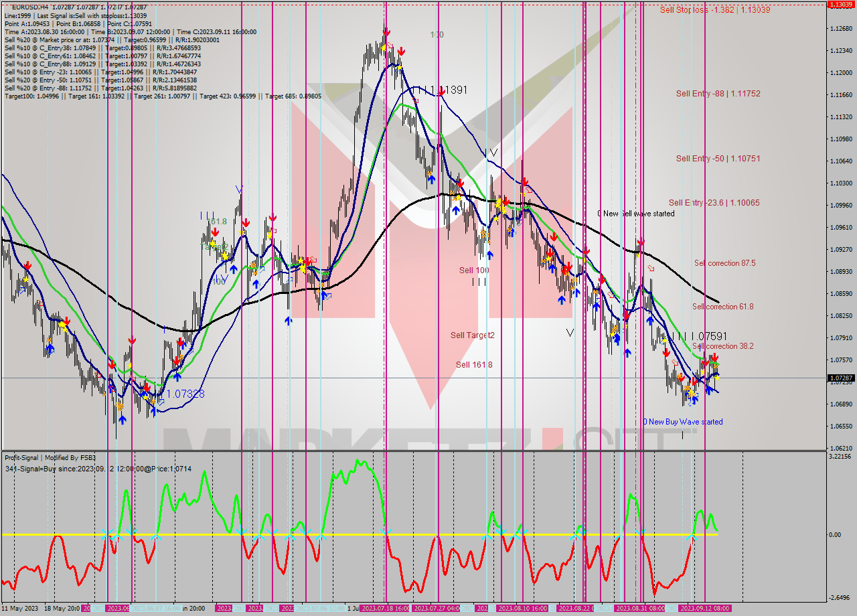The width and height of the screenshot is (857, 616).
Task: Click red sell arrow above '0 New Sell wave' peak
Action: tap(641, 241)
